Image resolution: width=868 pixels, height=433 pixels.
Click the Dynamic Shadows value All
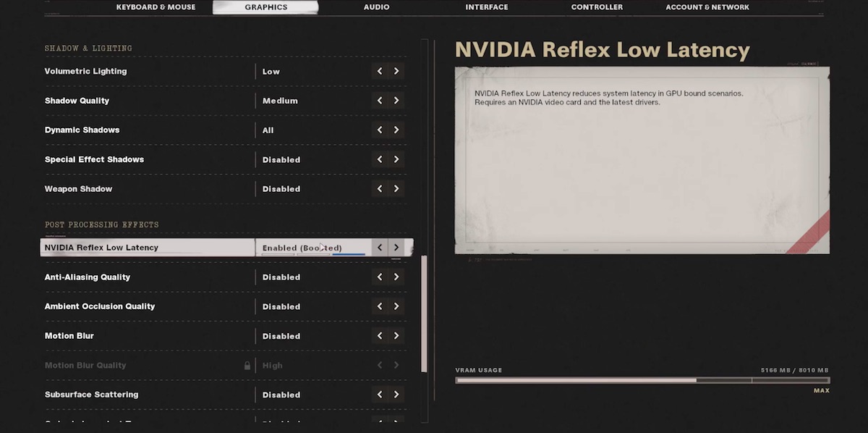[268, 130]
